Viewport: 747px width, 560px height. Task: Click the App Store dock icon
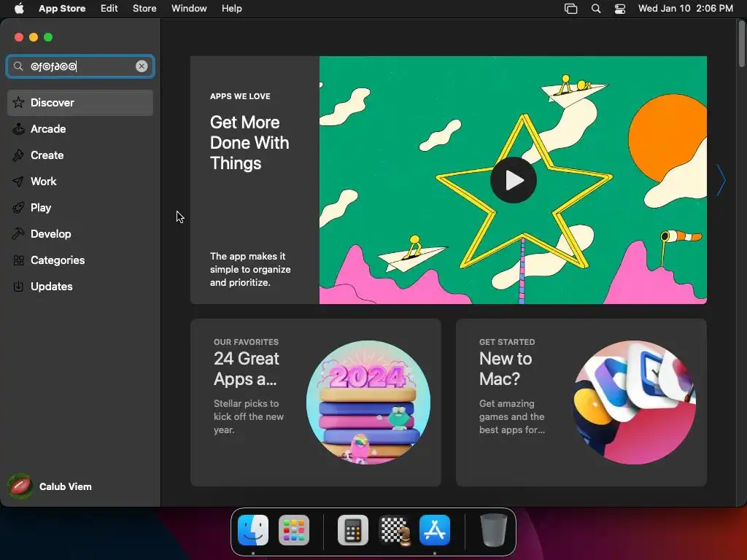tap(435, 530)
